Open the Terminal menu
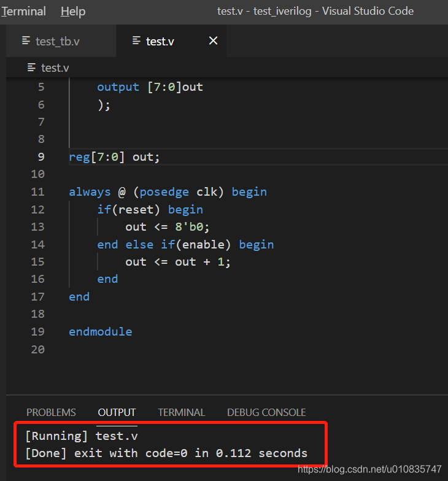 23,11
